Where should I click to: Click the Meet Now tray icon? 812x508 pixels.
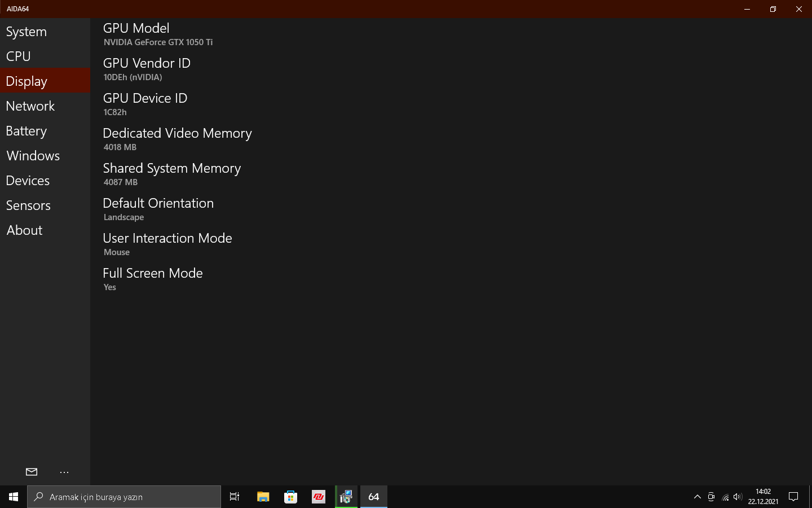click(x=711, y=497)
